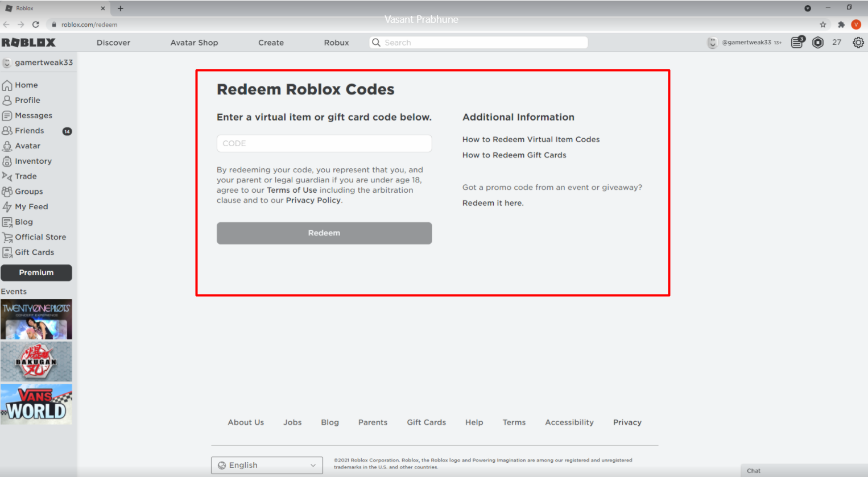868x477 pixels.
Task: Open the Terms footer link
Action: point(514,422)
